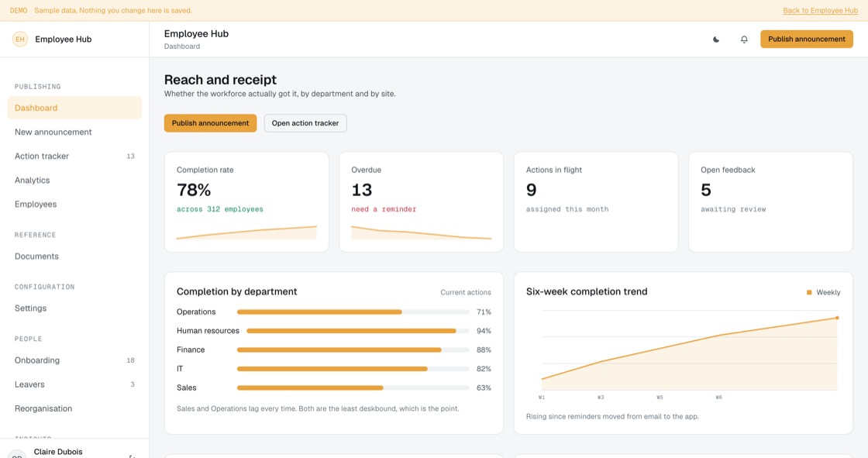
Task: Click the Open feedback value 5
Action: 706,190
